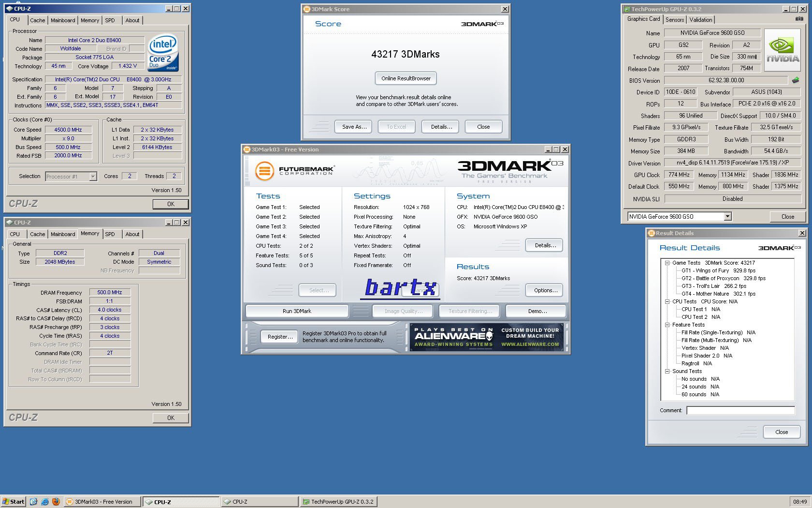Viewport: 812px width, 508px height.
Task: Click the 43217 3DMarks score text
Action: click(406, 54)
